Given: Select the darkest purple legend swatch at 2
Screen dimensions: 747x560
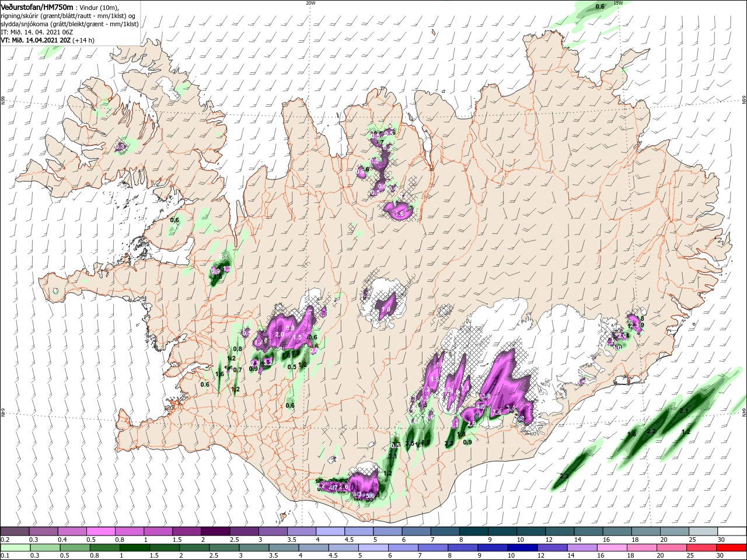Looking at the screenshot, I should point(215,531).
